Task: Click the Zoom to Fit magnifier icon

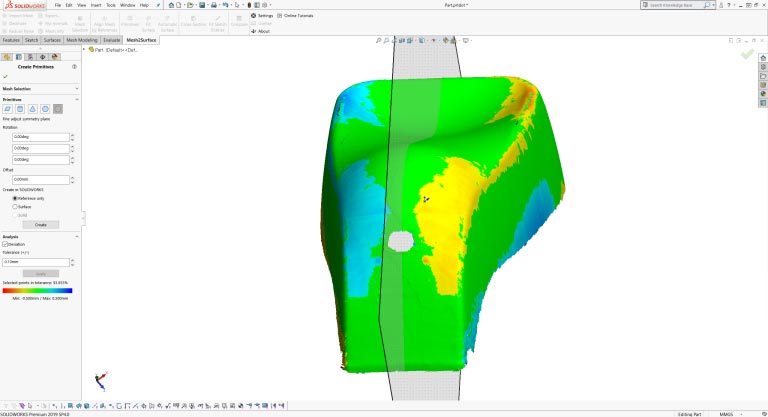Action: (x=380, y=41)
